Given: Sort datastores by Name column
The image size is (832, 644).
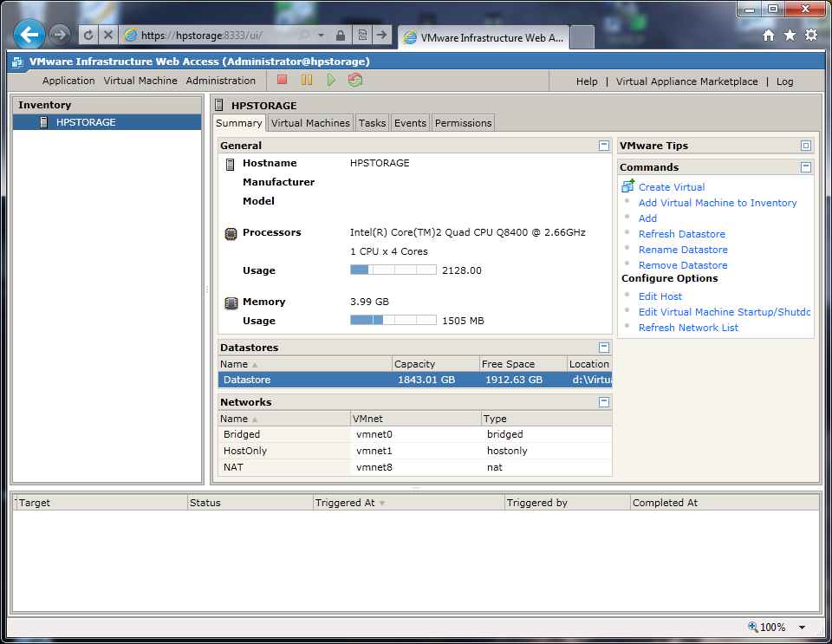Looking at the screenshot, I should point(305,364).
